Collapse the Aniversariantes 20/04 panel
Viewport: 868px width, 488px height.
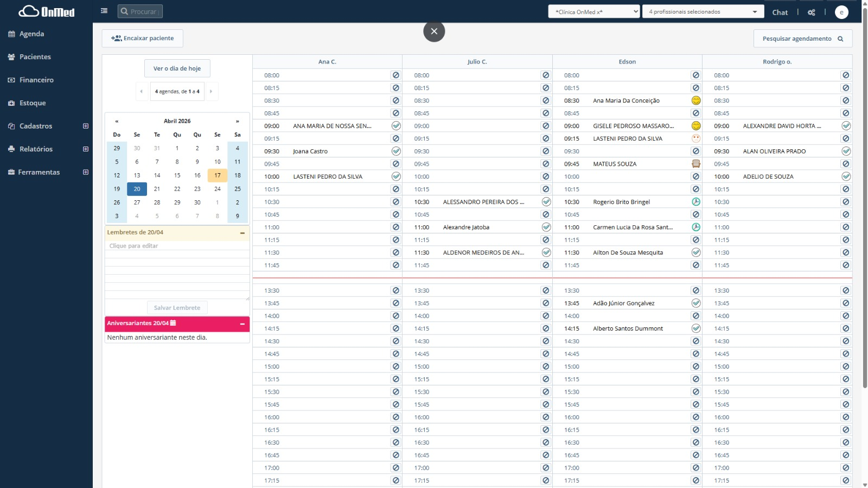[242, 324]
